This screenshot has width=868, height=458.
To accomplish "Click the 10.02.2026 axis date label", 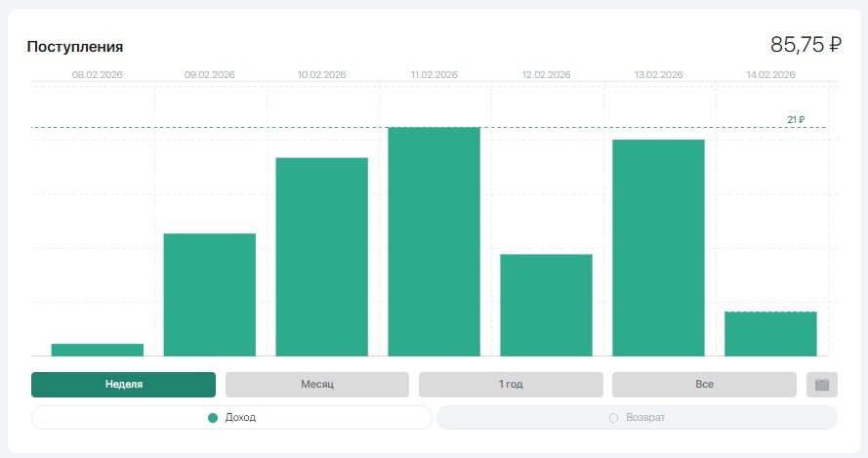I will coord(321,75).
